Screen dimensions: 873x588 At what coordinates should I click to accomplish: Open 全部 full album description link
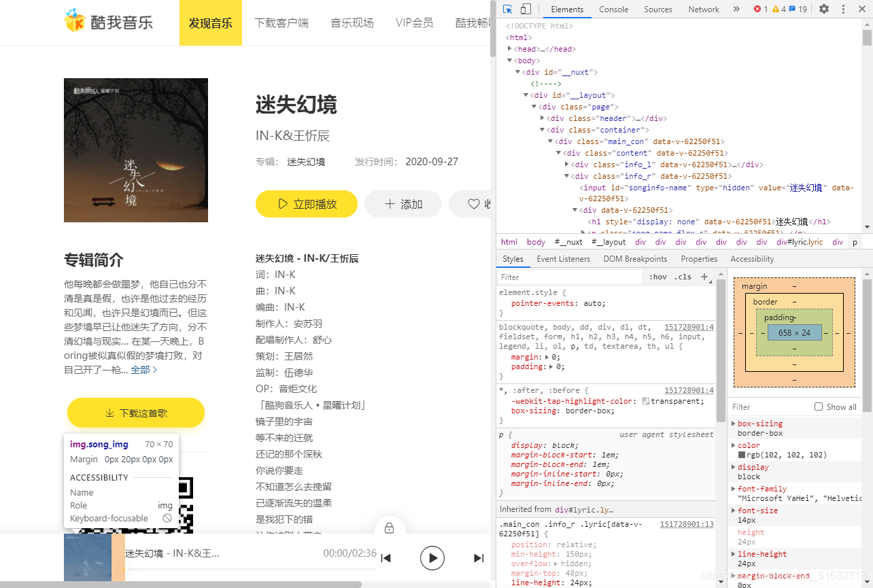144,370
